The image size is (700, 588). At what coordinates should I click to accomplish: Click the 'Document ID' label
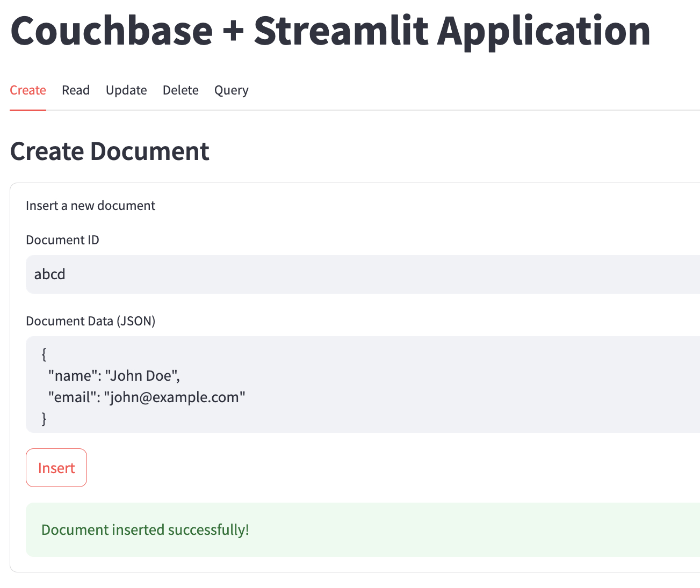pos(62,240)
